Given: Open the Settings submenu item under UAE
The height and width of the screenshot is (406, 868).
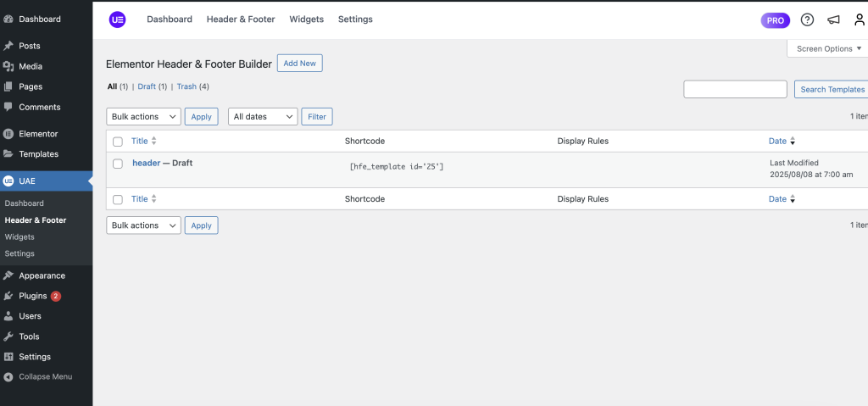Looking at the screenshot, I should click(x=19, y=253).
